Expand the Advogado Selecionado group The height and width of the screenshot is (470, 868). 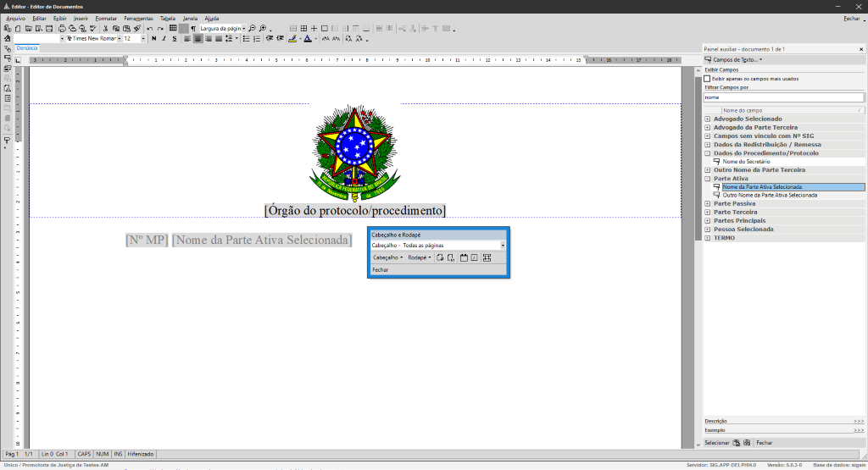708,119
